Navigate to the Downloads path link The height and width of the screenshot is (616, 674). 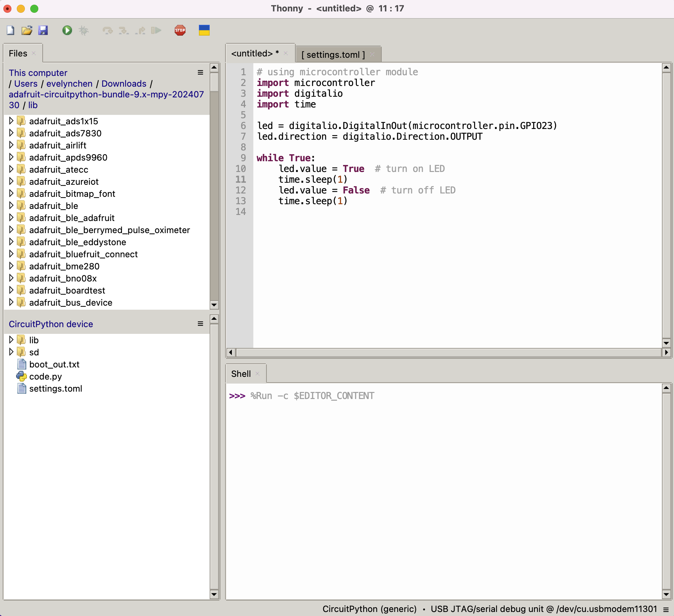(124, 84)
